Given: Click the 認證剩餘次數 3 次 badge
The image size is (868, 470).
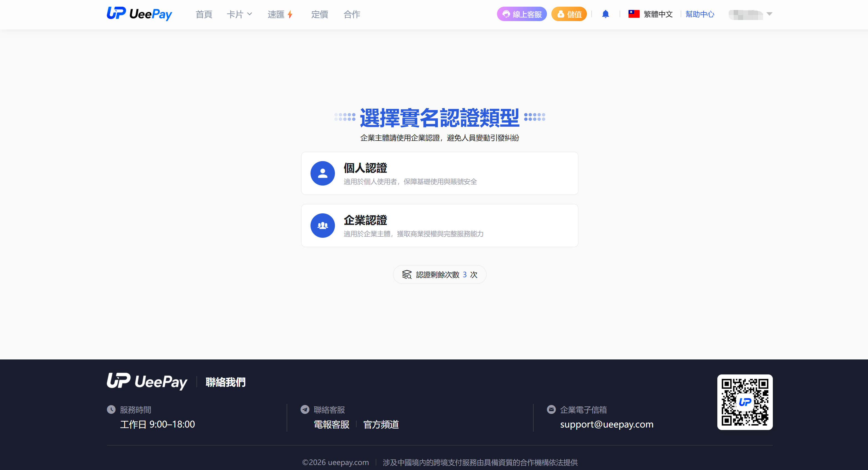Looking at the screenshot, I should tap(439, 274).
